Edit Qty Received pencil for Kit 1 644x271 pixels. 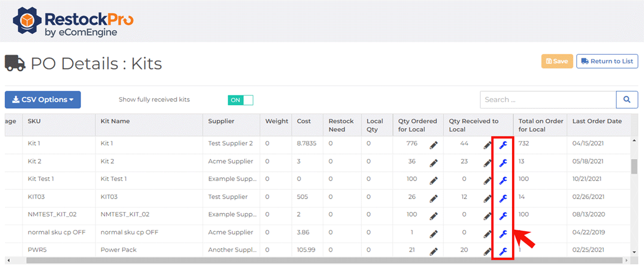(x=487, y=145)
